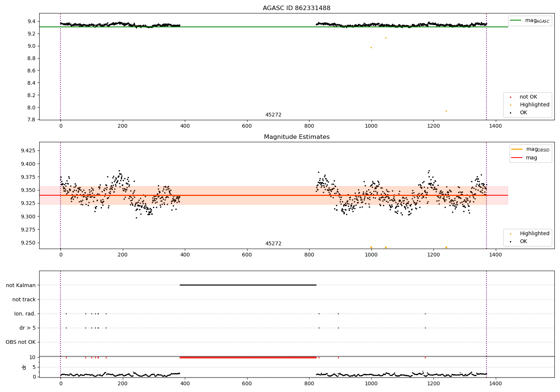Screen dimensions: 560x392
Task: Click the orange highlighted point near magnitude 9.1
Action: coord(386,38)
